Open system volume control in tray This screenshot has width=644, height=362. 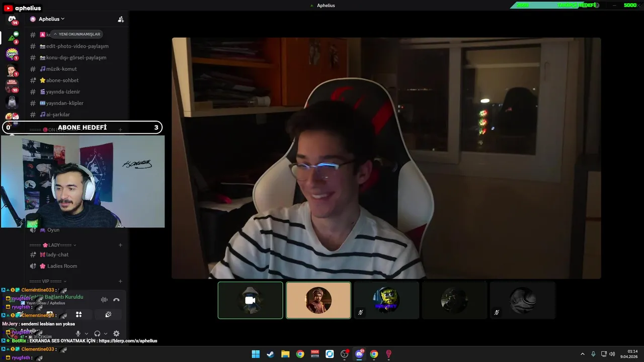tap(612, 354)
